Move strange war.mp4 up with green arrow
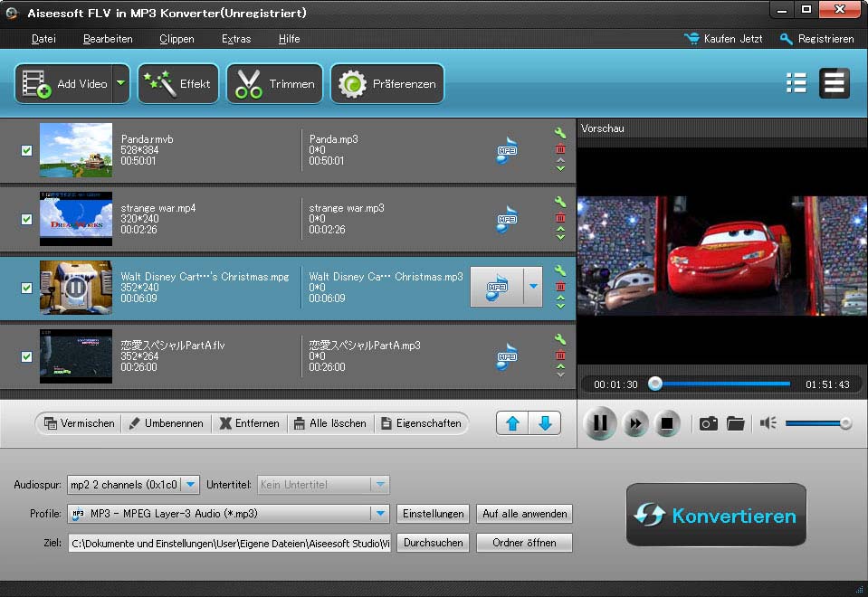Screen dimensions: 868x597 560,229
